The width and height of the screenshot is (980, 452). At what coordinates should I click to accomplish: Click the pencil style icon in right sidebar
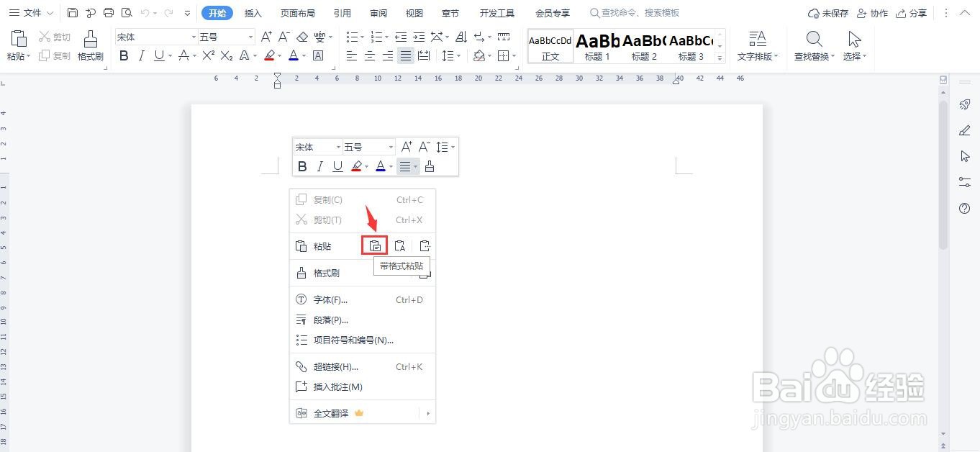(965, 130)
